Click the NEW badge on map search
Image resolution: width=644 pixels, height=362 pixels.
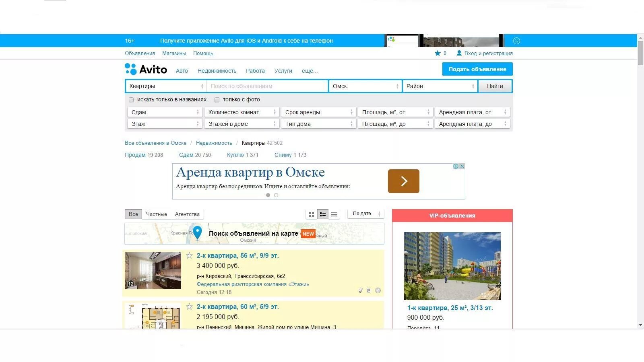(x=308, y=234)
